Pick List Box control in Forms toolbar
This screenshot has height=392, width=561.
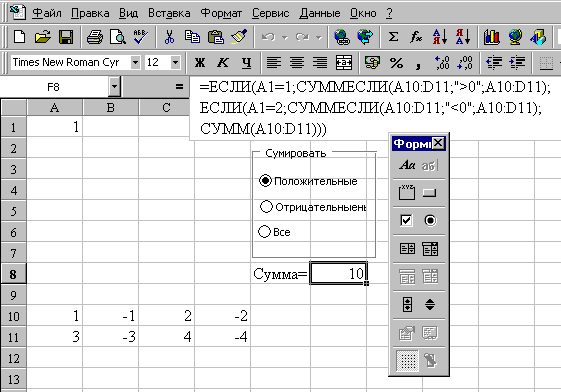click(x=407, y=248)
